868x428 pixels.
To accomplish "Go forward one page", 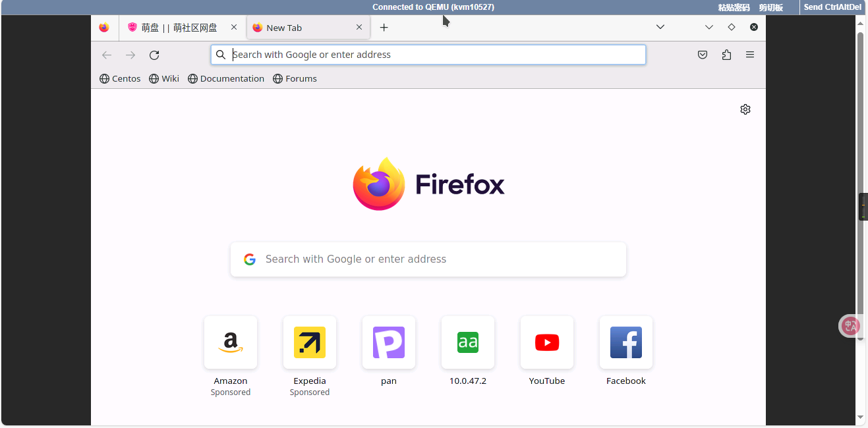I will click(130, 55).
